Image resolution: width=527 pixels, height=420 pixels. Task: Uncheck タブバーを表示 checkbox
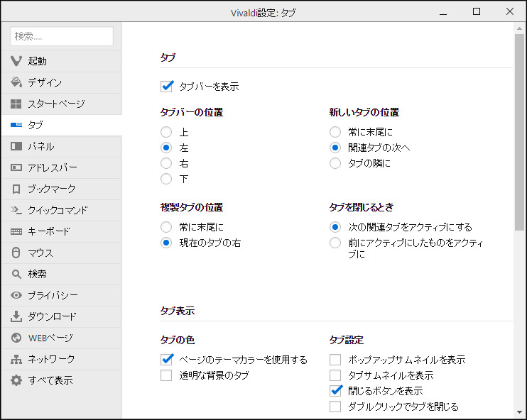tap(167, 87)
